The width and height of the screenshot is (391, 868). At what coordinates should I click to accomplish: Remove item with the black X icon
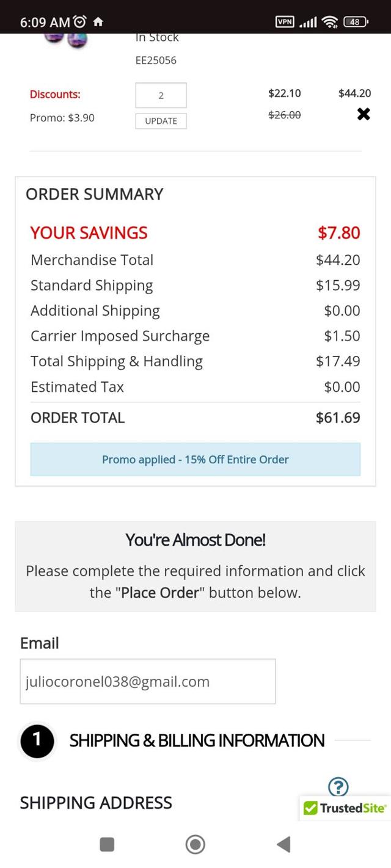tap(364, 114)
